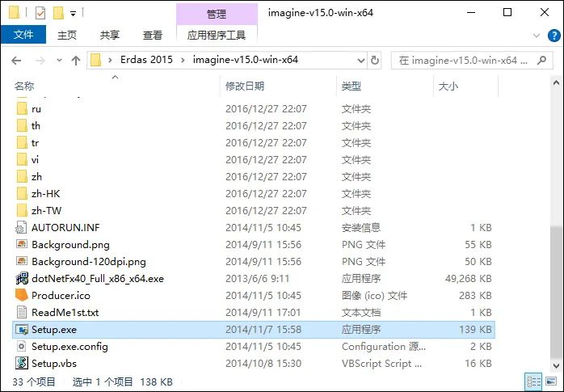Click the search magnifier icon
Viewport: 564px width, 392px height.
(541, 60)
